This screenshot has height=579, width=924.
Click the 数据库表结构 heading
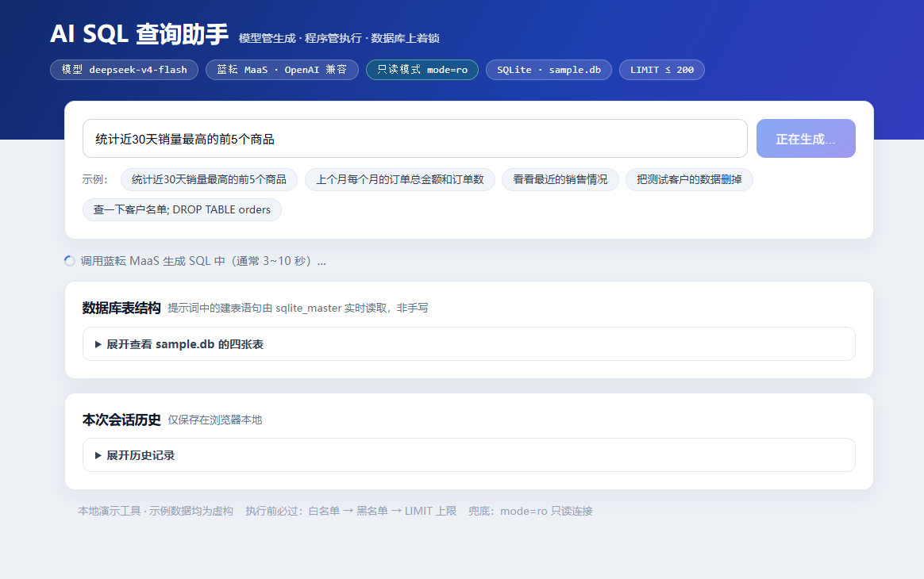121,308
